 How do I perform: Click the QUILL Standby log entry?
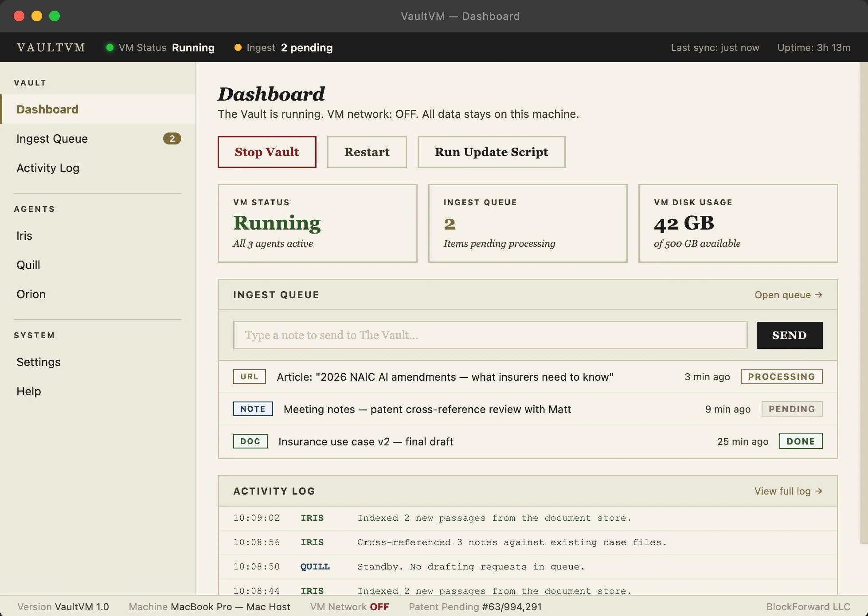click(x=528, y=567)
